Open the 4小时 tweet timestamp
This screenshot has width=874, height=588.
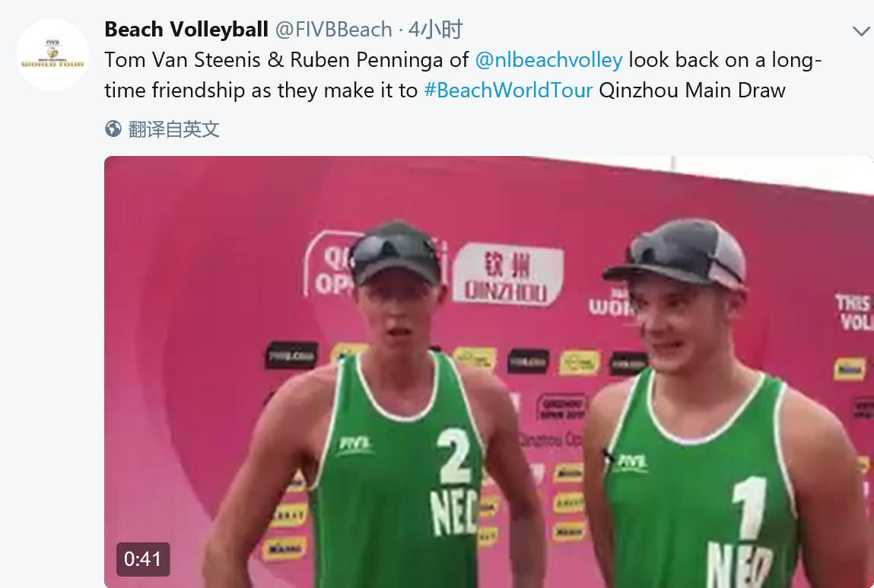tap(435, 30)
